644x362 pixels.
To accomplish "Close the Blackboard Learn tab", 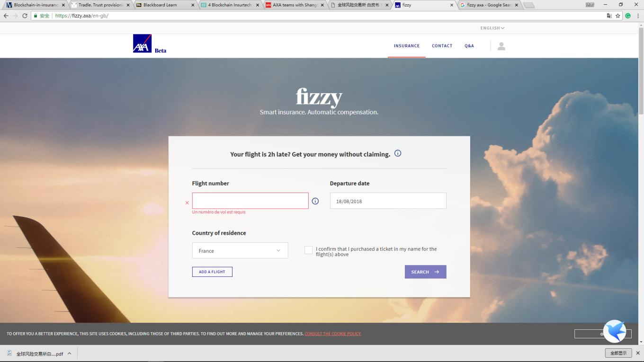I will (193, 5).
